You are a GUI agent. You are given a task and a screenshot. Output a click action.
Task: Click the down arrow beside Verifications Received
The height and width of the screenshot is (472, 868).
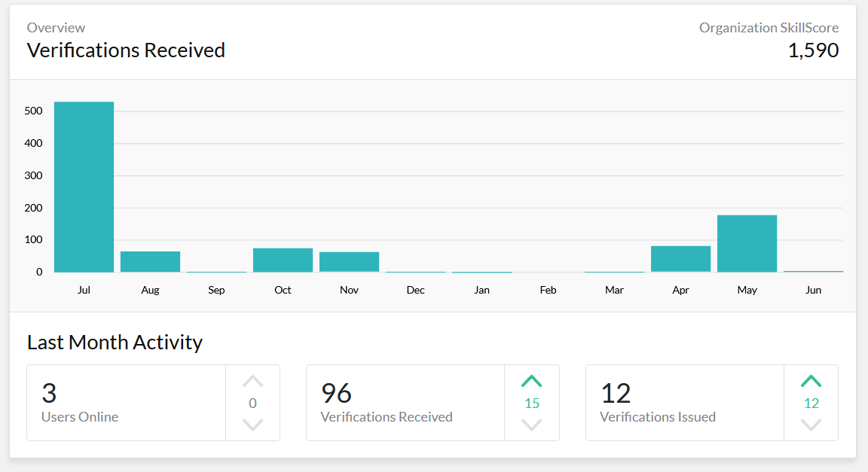pos(531,425)
